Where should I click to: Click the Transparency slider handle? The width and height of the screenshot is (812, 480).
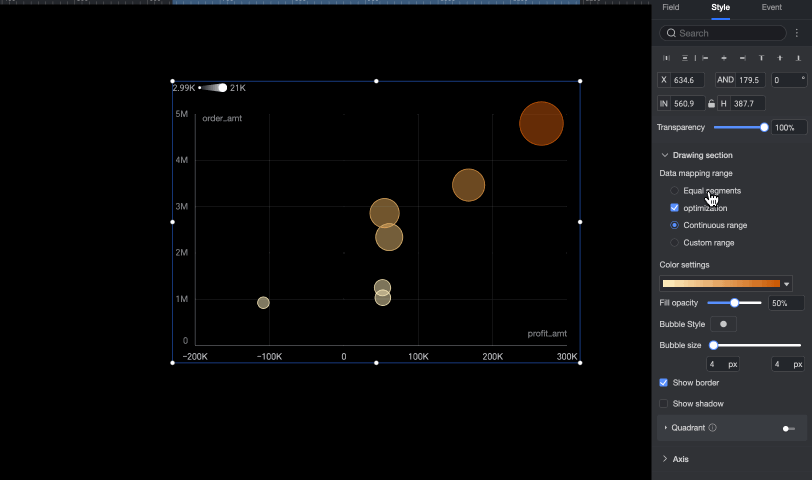pos(764,127)
